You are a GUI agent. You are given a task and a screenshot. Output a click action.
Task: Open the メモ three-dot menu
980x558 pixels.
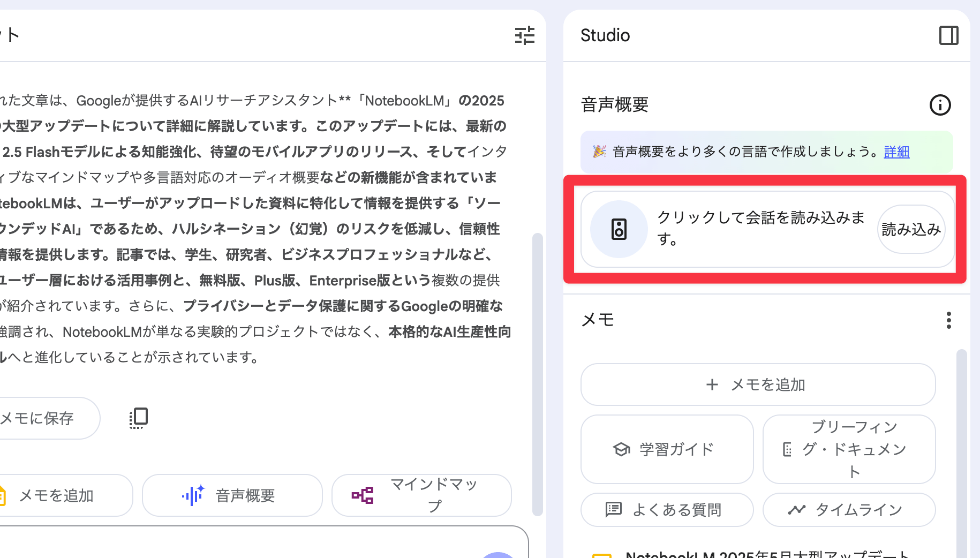(948, 320)
